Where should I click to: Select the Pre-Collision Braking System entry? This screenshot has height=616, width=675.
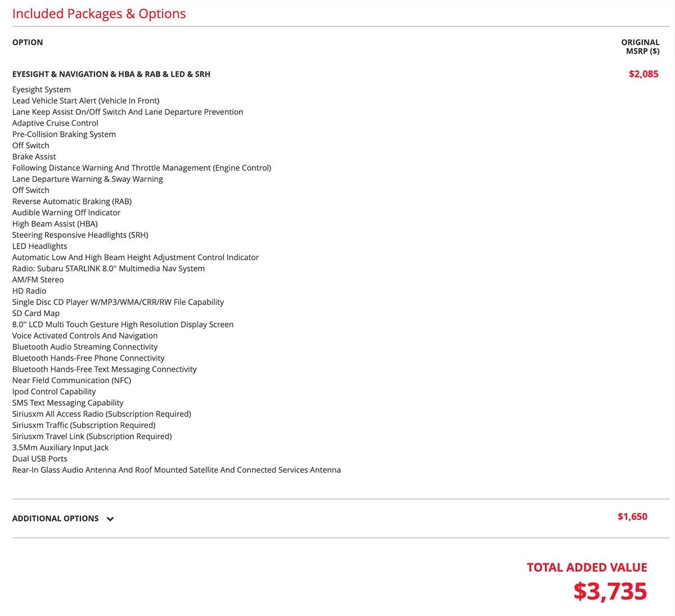pos(64,134)
